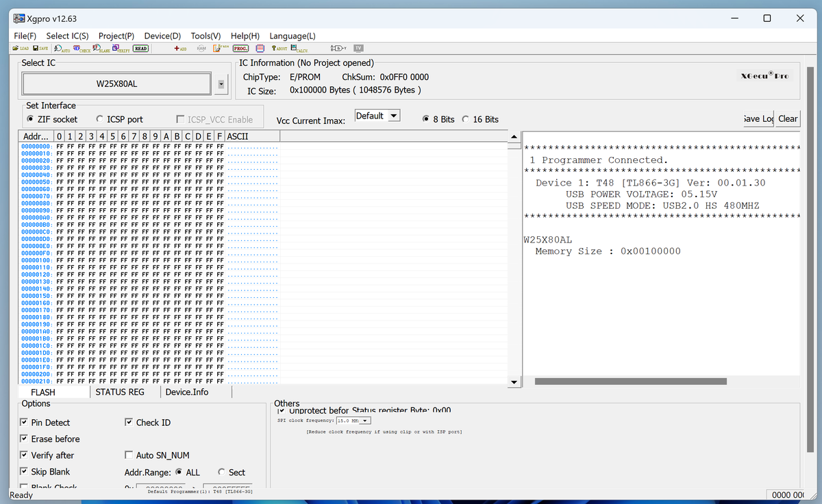
Task: Run the BLANK check toolbar icon
Action: (x=101, y=49)
